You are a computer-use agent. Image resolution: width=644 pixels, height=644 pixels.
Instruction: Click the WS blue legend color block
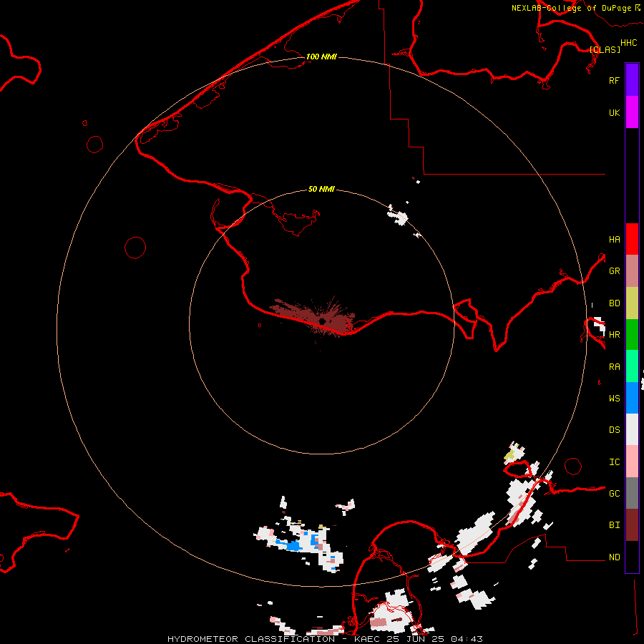[x=632, y=398]
